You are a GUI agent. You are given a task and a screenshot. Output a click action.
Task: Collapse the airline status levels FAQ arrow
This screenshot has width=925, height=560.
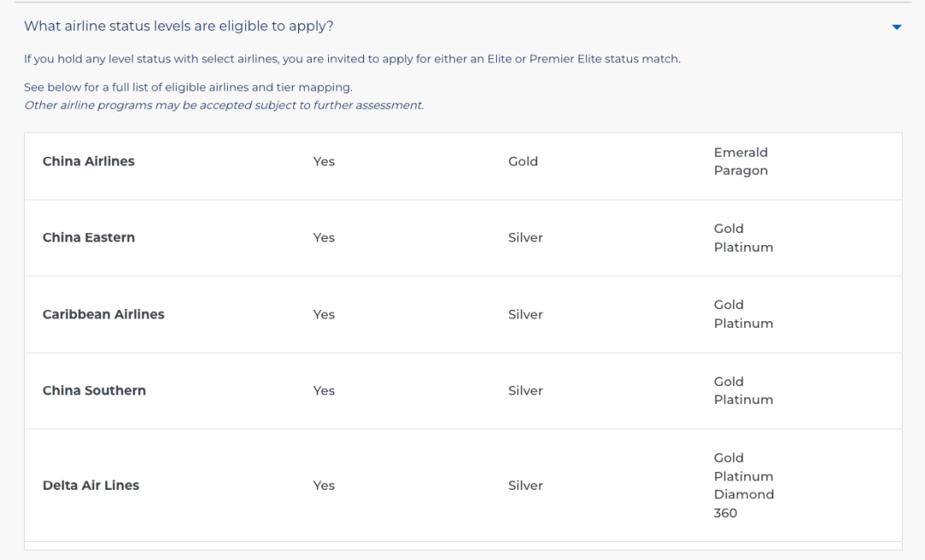point(896,27)
